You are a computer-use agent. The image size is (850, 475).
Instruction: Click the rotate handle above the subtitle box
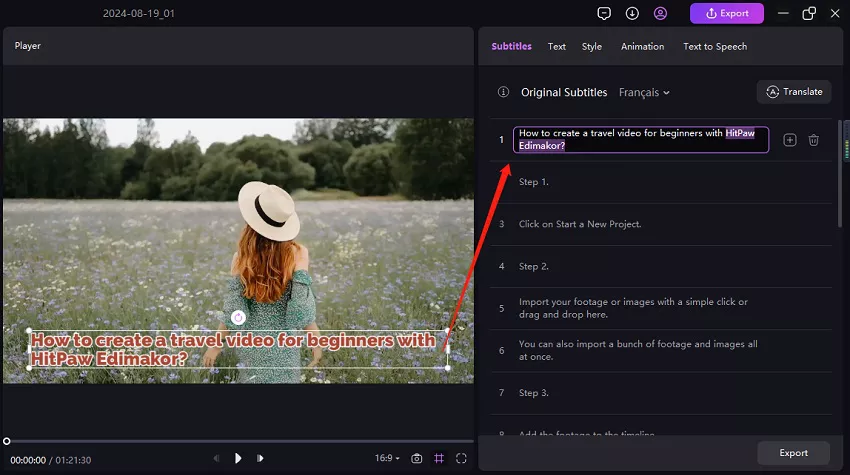click(x=238, y=317)
